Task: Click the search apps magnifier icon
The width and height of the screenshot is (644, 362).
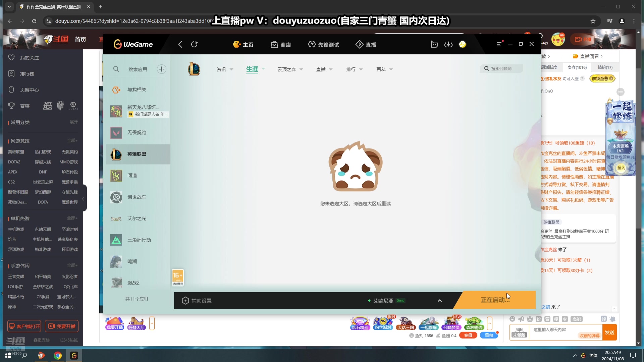Action: (x=116, y=69)
